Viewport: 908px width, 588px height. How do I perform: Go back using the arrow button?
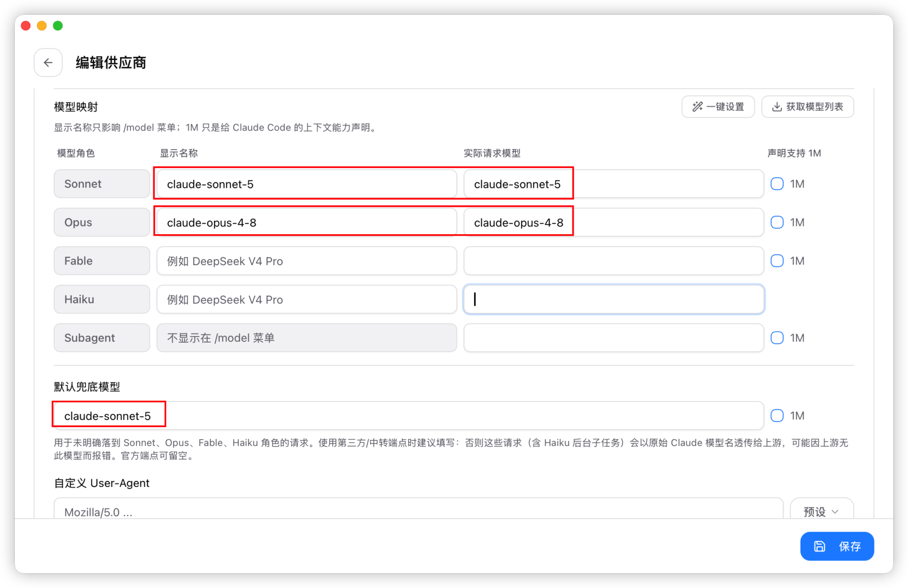[x=48, y=62]
